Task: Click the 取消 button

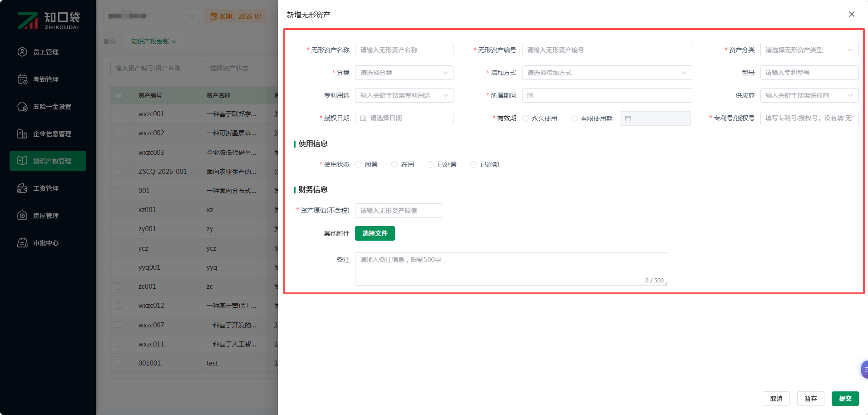Action: [x=776, y=399]
